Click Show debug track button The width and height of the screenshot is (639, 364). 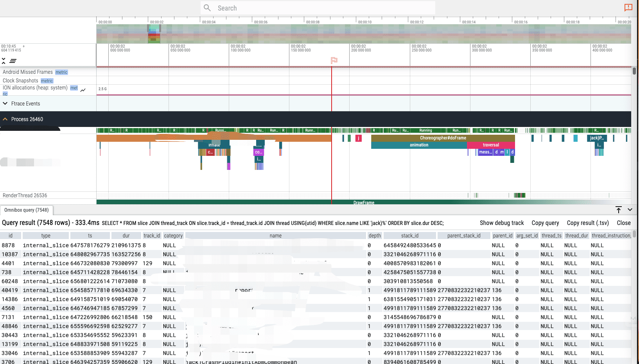click(x=502, y=223)
